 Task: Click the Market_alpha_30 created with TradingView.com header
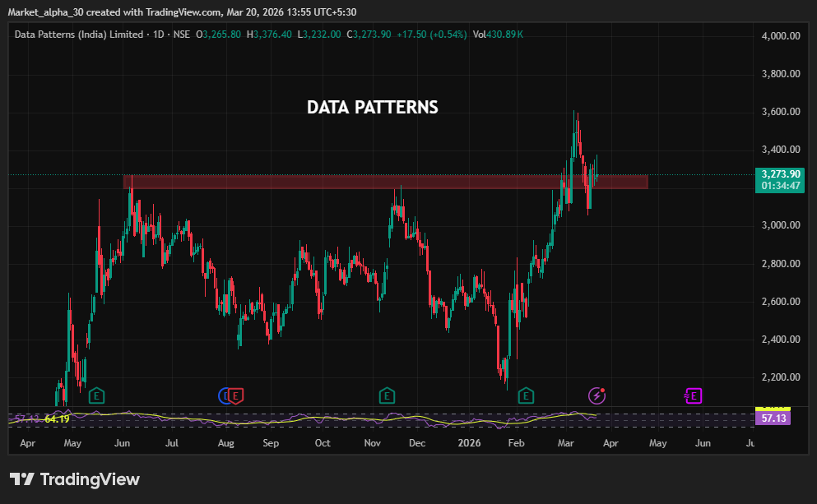[x=183, y=12]
